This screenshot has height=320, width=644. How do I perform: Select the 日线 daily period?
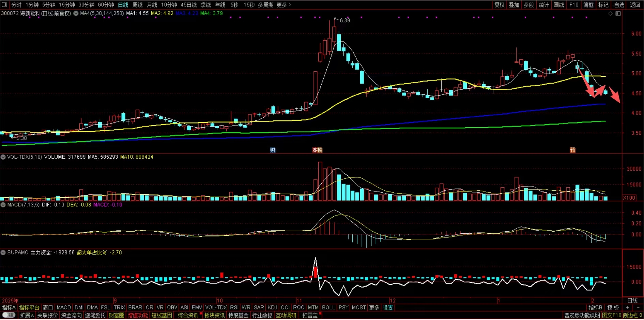click(x=123, y=5)
